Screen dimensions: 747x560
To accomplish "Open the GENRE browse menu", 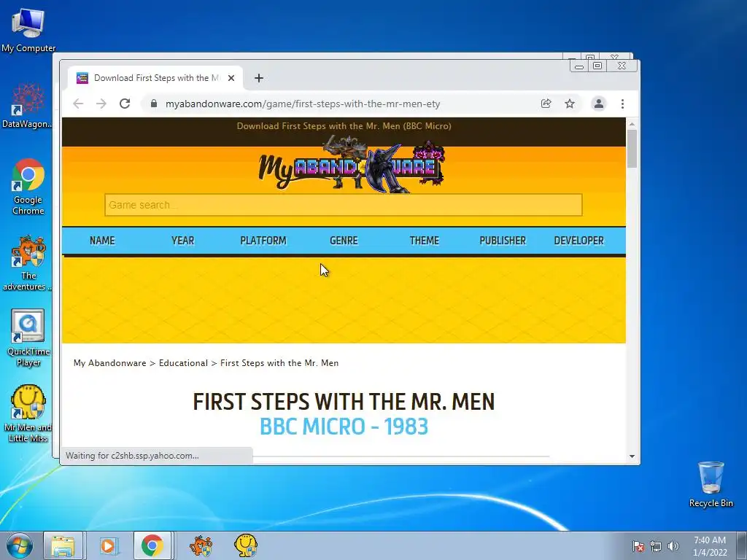I will 344,241.
